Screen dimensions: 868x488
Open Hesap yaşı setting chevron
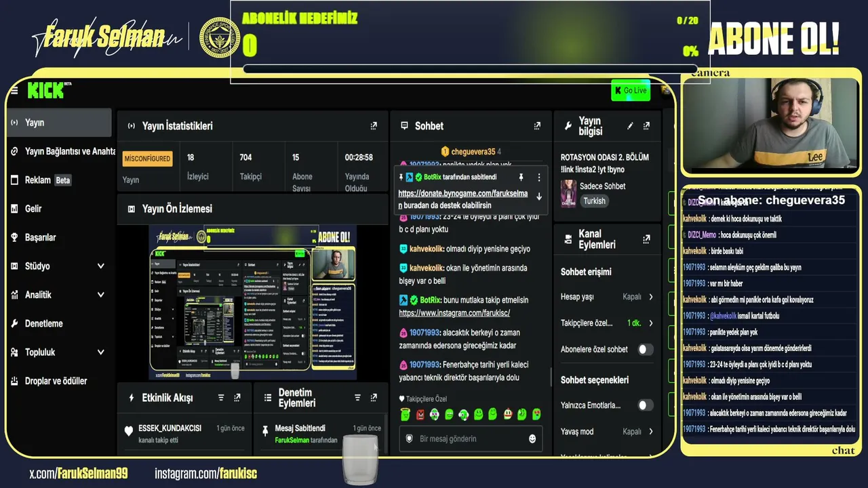[651, 297]
